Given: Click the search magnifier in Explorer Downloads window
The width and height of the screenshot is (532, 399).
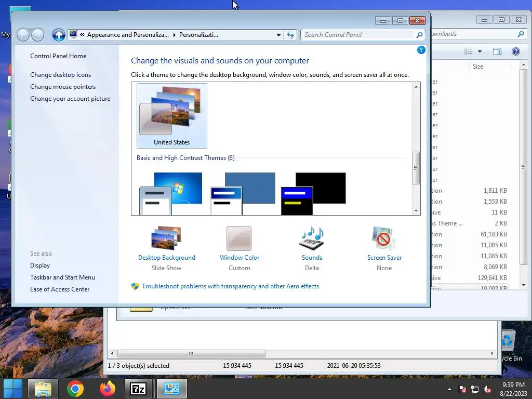Looking at the screenshot, I should pyautogui.click(x=521, y=34).
